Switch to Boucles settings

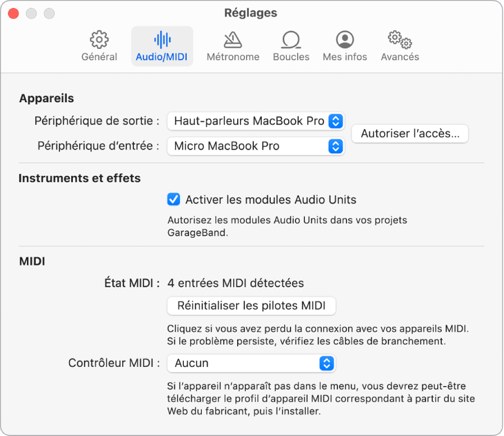coord(291,45)
